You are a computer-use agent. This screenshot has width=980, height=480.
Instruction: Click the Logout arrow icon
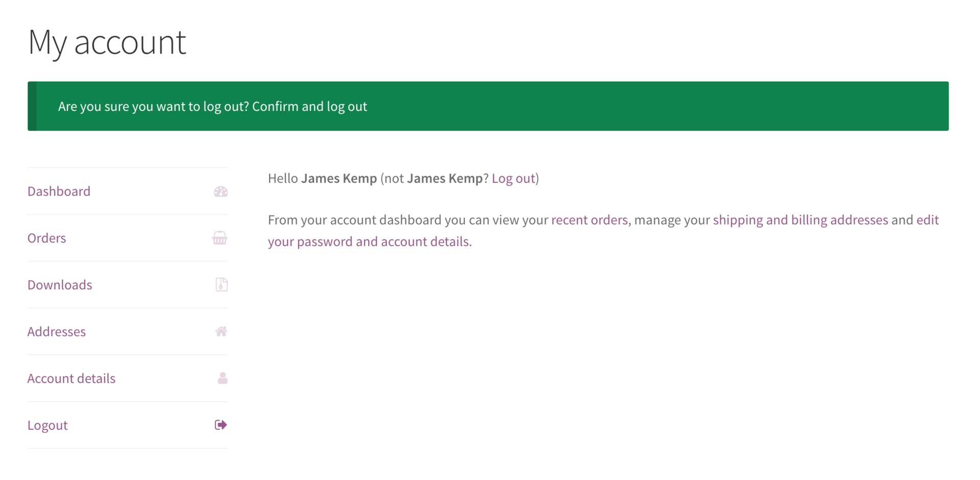pos(220,425)
